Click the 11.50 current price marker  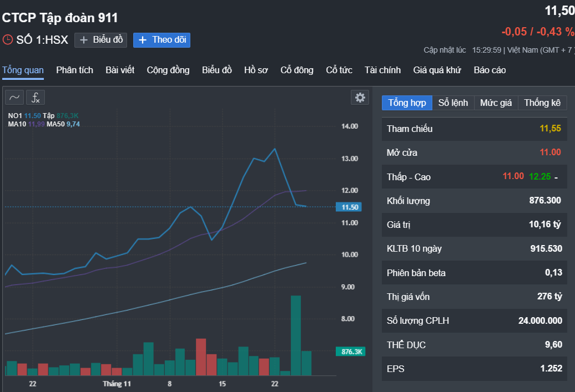tap(349, 207)
